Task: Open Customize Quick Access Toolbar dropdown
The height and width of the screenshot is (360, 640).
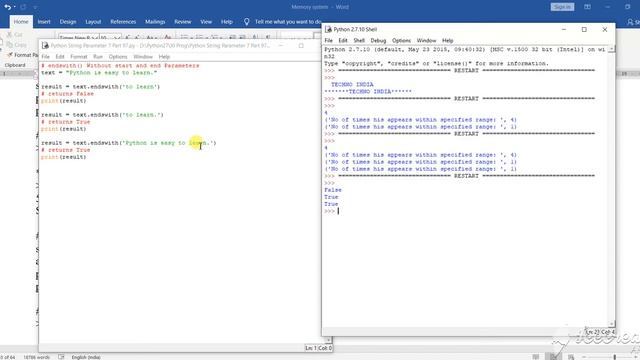Action: pyautogui.click(x=35, y=7)
